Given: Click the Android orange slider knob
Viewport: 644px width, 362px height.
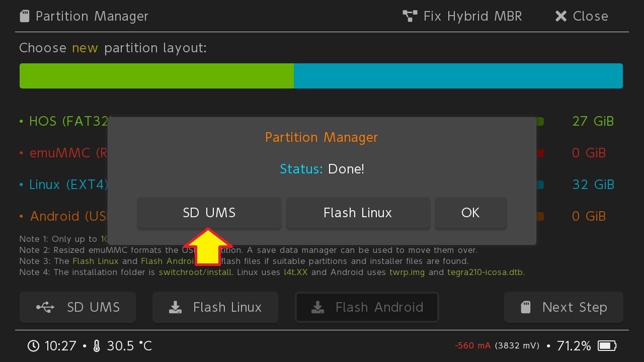Looking at the screenshot, I should (540, 217).
